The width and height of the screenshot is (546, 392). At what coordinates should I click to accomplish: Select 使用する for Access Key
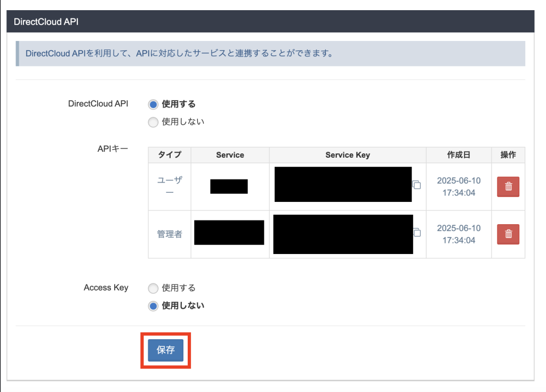click(154, 288)
